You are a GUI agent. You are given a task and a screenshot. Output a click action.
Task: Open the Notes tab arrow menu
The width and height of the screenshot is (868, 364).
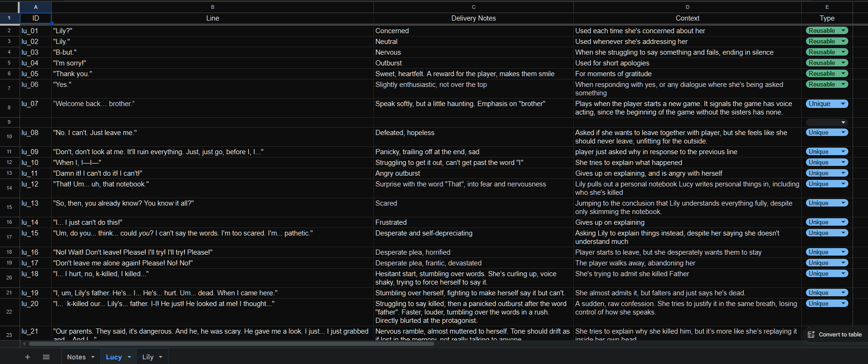pyautogui.click(x=93, y=357)
